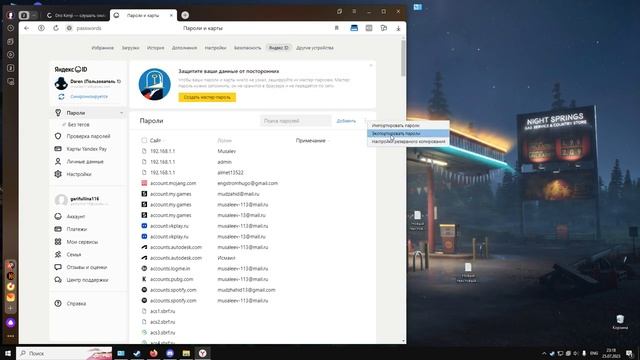Open the notification center in the taskbar
This screenshot has width=640, height=360.
click(630, 353)
